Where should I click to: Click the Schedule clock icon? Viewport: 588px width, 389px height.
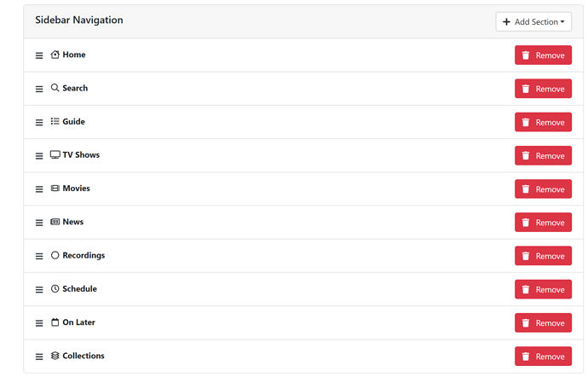55,289
